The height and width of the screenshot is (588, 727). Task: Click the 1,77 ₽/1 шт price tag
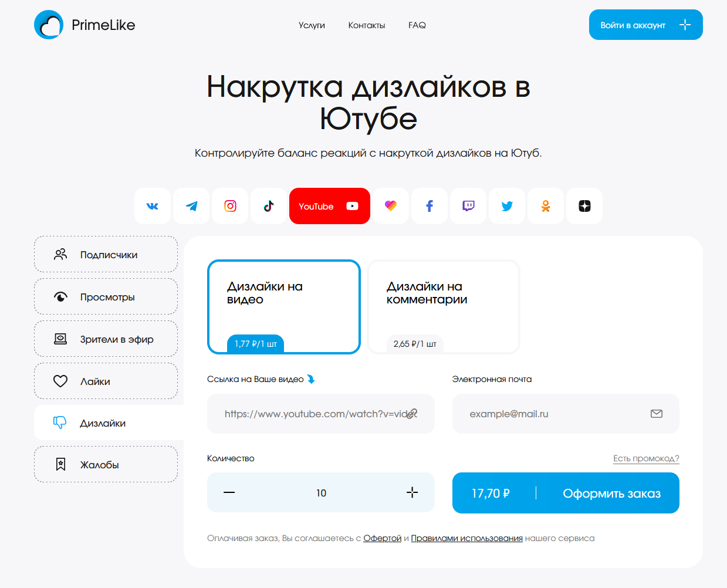tap(256, 344)
